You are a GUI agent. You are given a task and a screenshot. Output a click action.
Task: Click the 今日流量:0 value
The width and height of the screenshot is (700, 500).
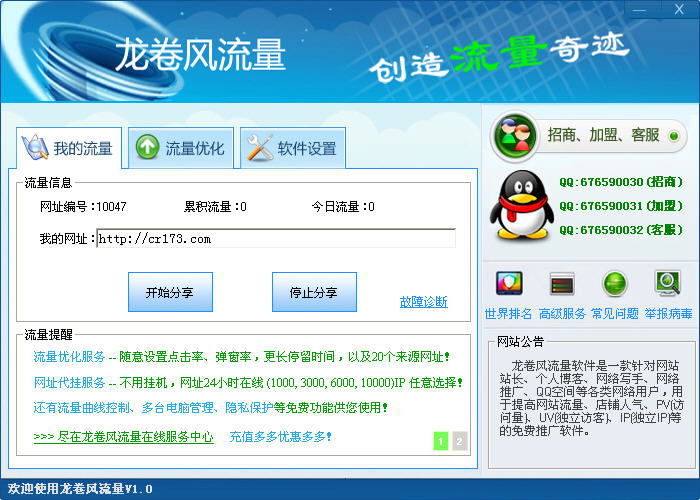[343, 207]
